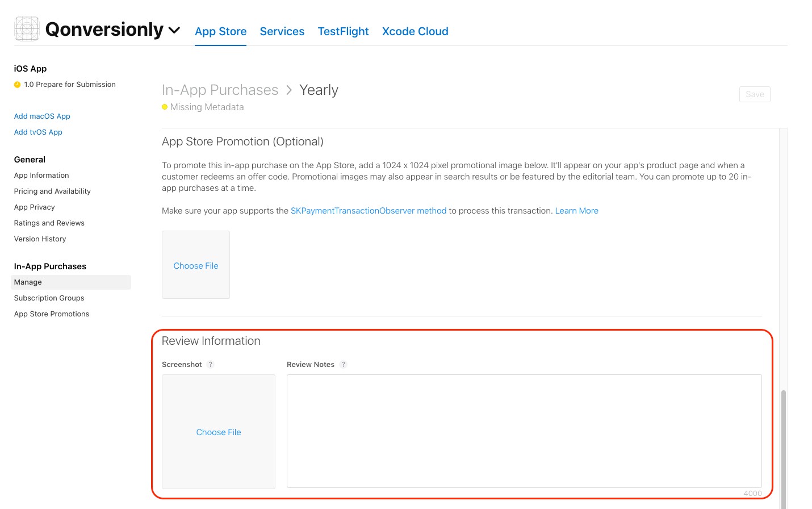Click the Missing Metadata status dot
Image resolution: width=812 pixels, height=509 pixels.
[x=165, y=107]
